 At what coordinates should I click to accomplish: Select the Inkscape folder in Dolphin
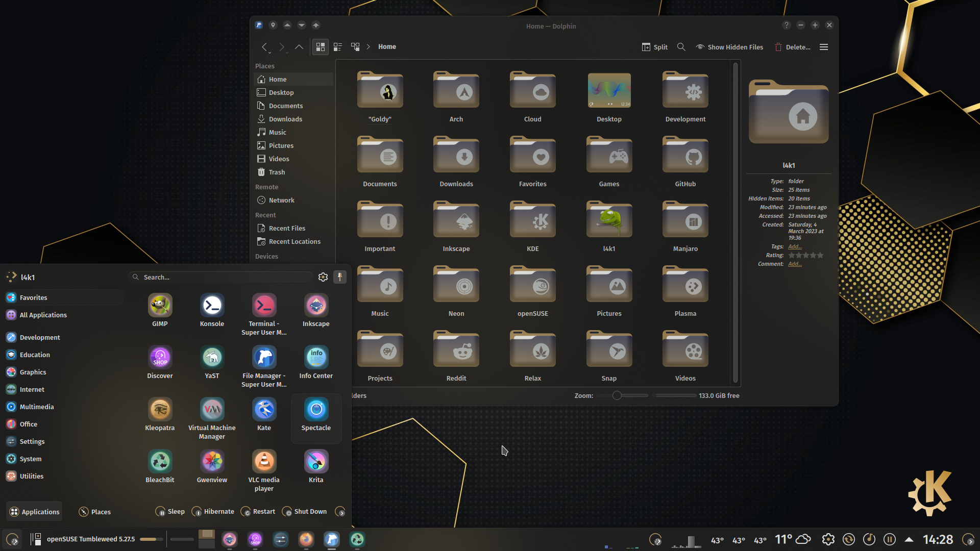(456, 227)
